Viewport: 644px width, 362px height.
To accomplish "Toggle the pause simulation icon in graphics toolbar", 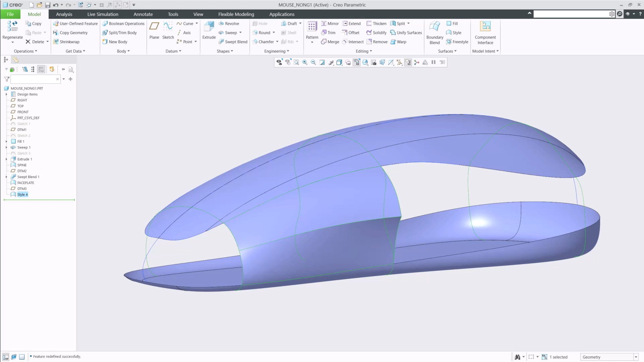I will point(433,62).
